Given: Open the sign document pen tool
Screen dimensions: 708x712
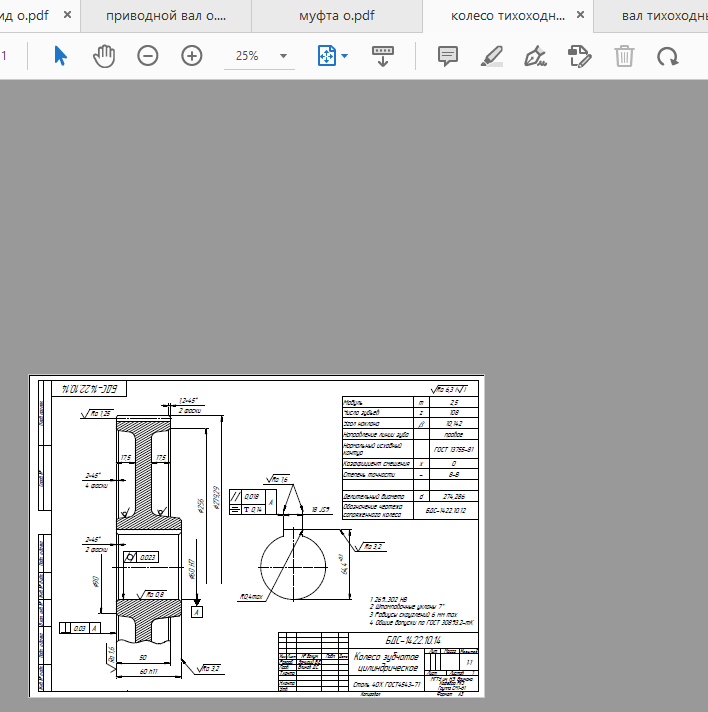Looking at the screenshot, I should pos(535,56).
